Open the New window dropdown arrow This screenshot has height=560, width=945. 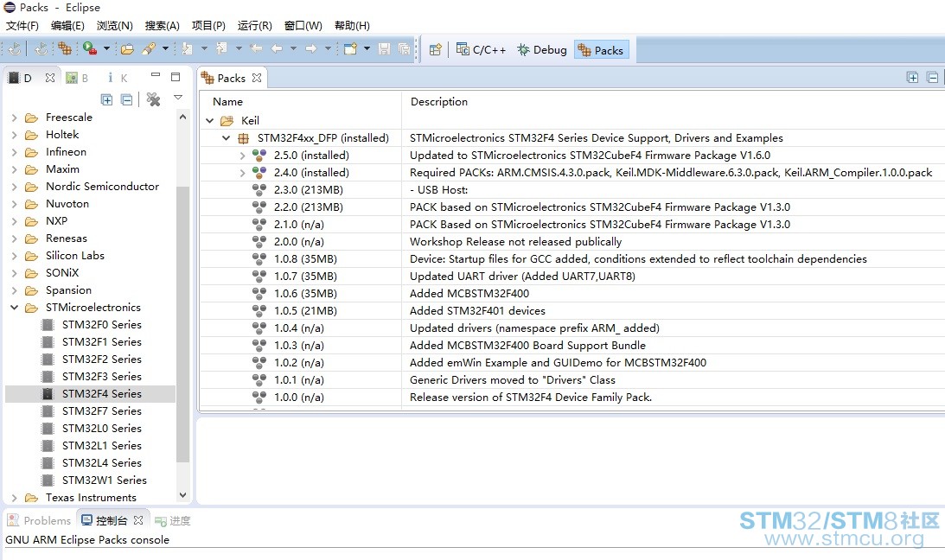click(367, 48)
